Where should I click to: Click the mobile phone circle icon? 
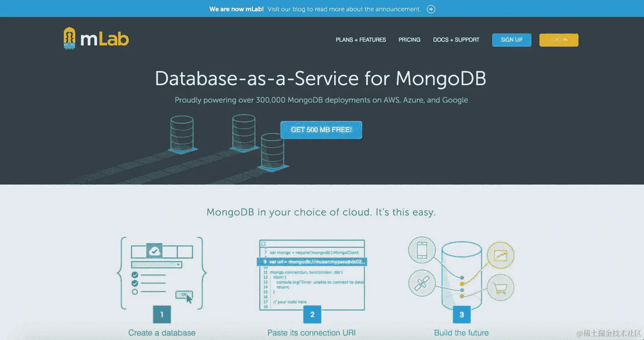click(422, 250)
